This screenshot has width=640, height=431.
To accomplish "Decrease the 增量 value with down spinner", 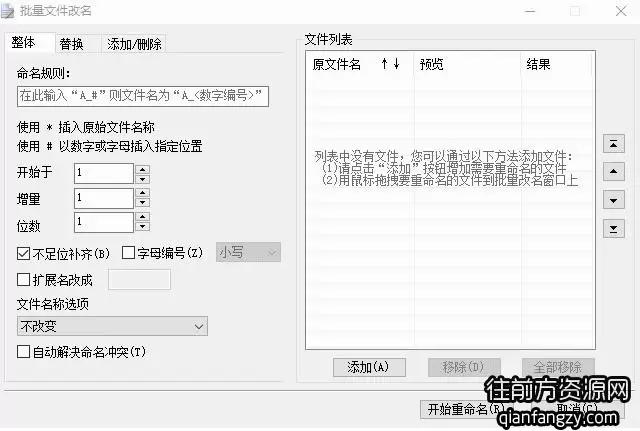I will pyautogui.click(x=142, y=202).
